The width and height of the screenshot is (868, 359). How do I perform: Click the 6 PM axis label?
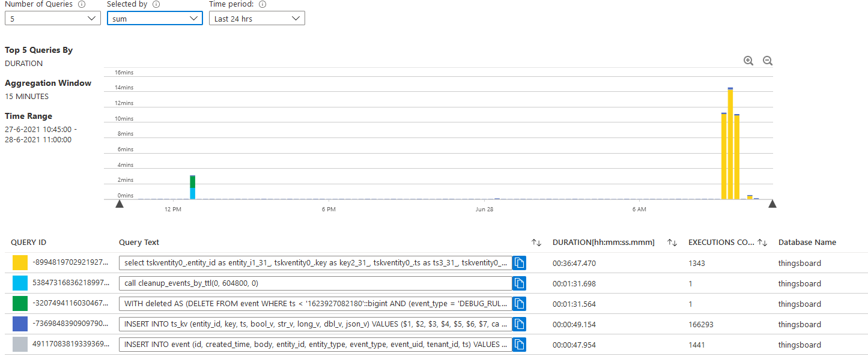tap(328, 209)
